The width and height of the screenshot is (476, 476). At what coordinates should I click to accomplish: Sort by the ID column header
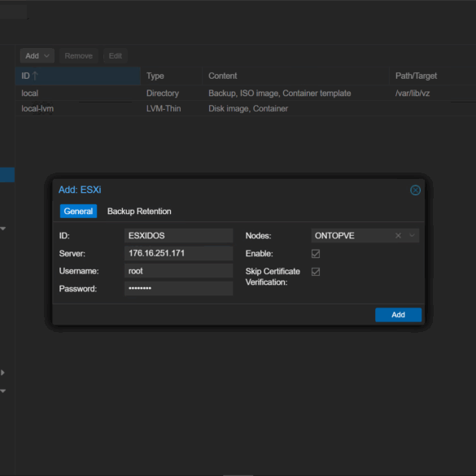click(78, 76)
